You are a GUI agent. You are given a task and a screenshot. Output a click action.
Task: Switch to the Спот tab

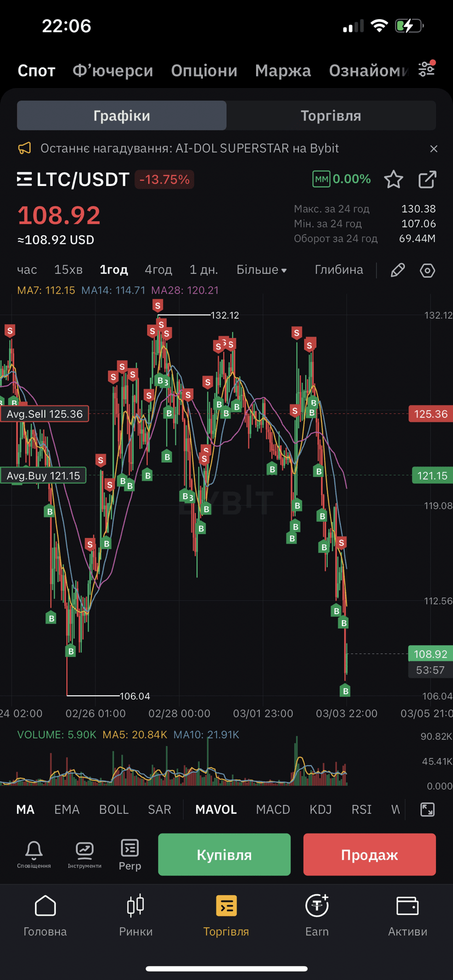(x=37, y=71)
